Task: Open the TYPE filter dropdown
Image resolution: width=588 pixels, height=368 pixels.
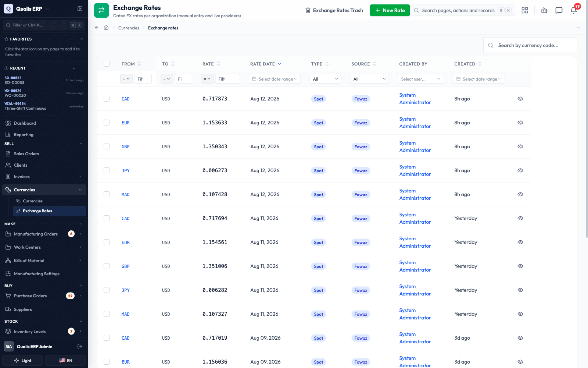Action: click(x=326, y=79)
